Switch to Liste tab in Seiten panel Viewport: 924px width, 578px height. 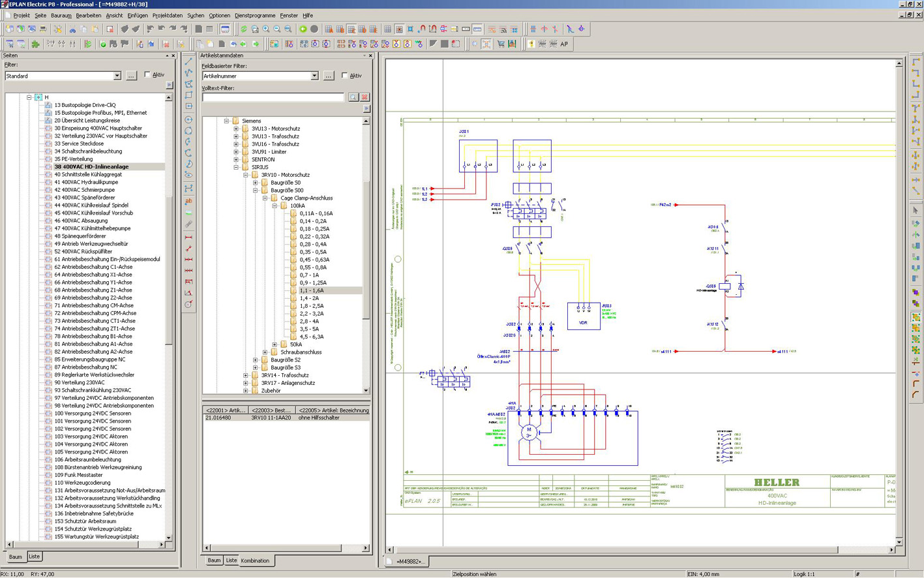34,556
